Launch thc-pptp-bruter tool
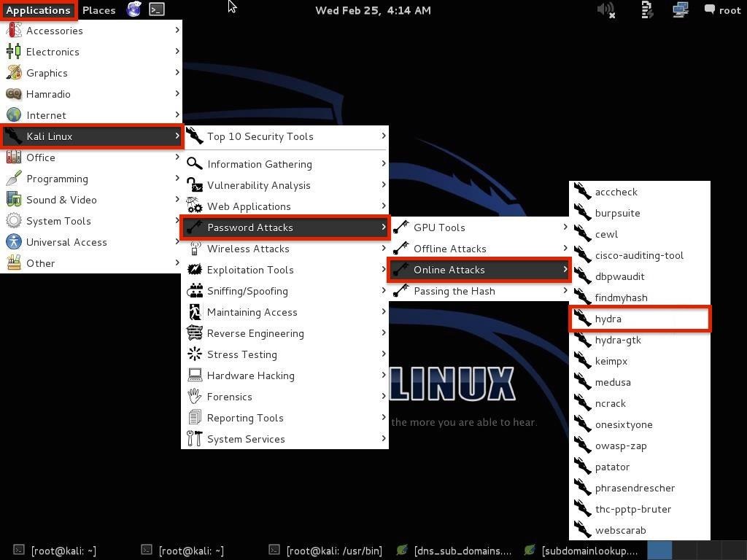 [x=639, y=509]
